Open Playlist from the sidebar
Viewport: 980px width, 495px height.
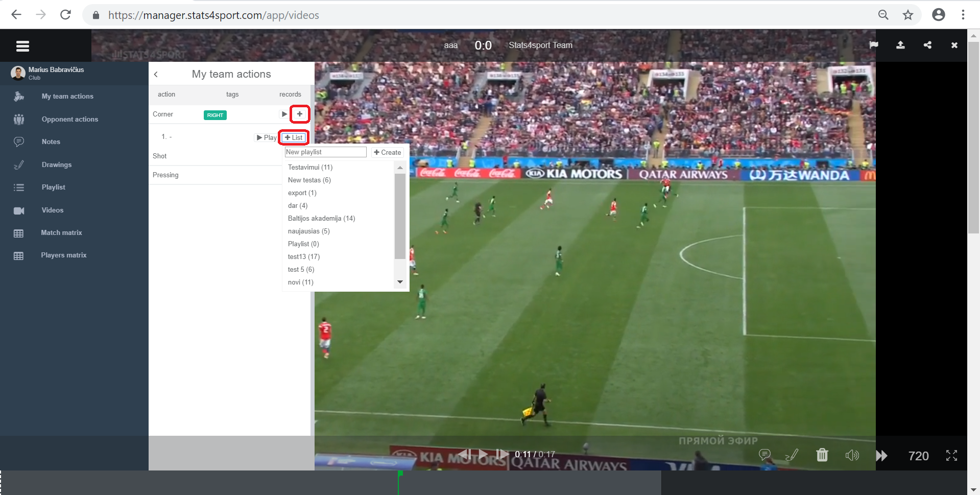[54, 187]
